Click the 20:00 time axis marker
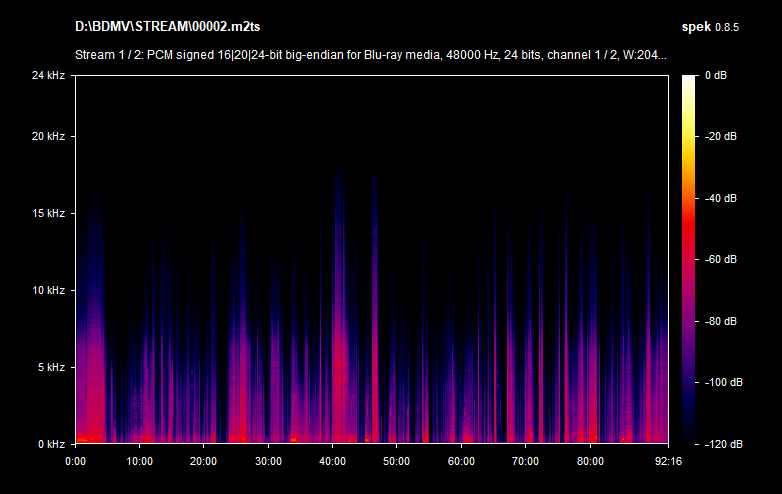The image size is (782, 494). point(203,461)
